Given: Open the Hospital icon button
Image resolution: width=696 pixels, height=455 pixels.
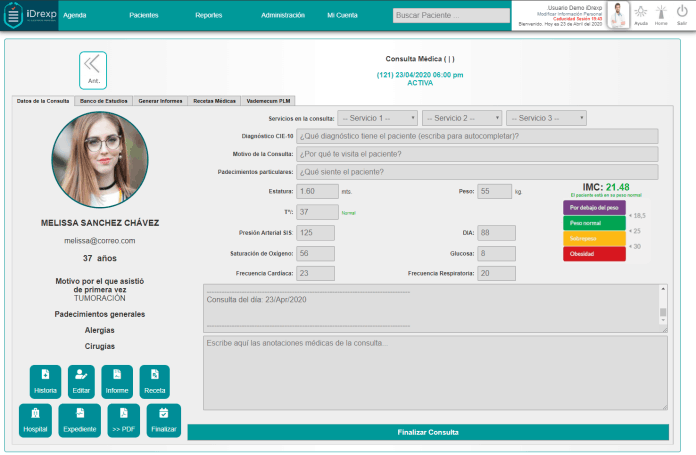Looking at the screenshot, I should (35, 420).
